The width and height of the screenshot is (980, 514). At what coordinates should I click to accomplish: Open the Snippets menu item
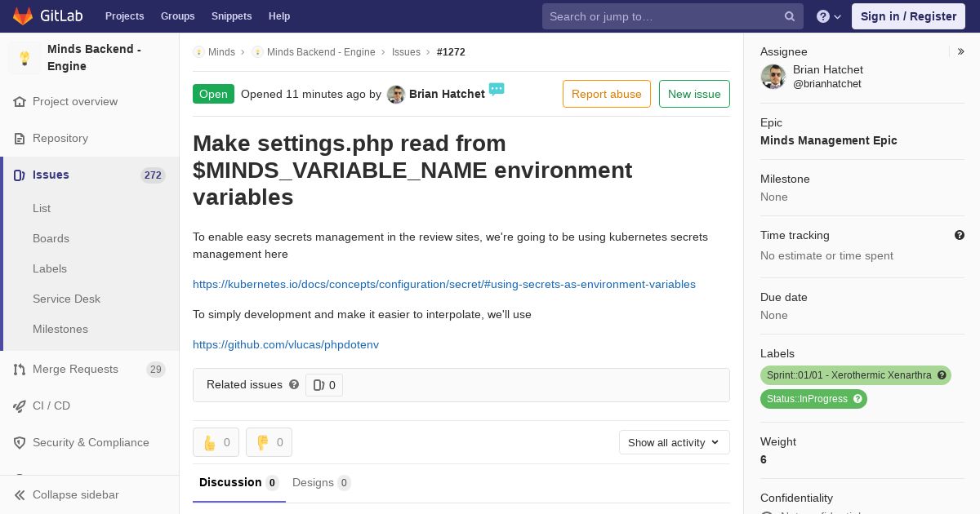231,16
